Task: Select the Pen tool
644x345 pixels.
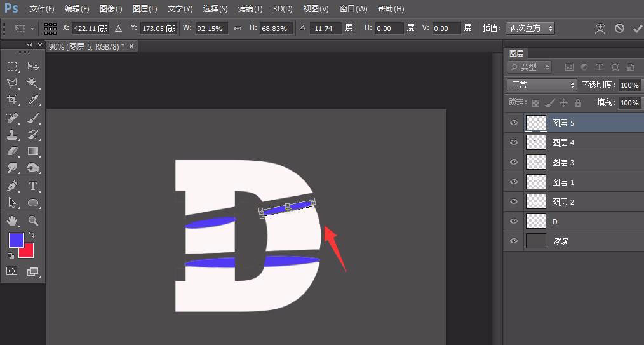Action: [12, 186]
